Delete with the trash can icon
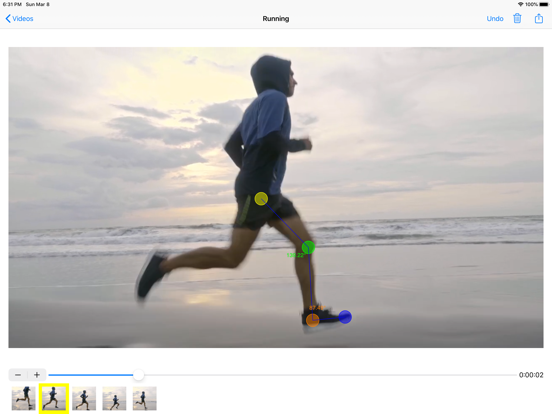Screen dimensions: 552x414 click(517, 18)
